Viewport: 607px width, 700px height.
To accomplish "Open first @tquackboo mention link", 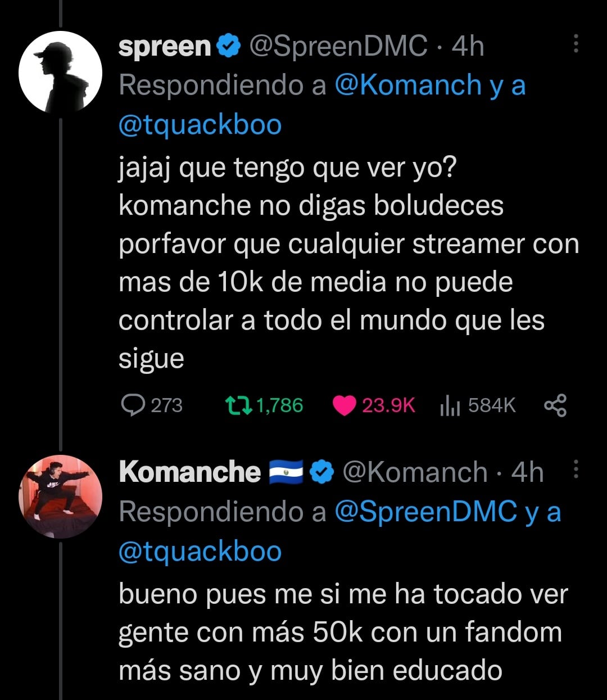I will coord(200,125).
